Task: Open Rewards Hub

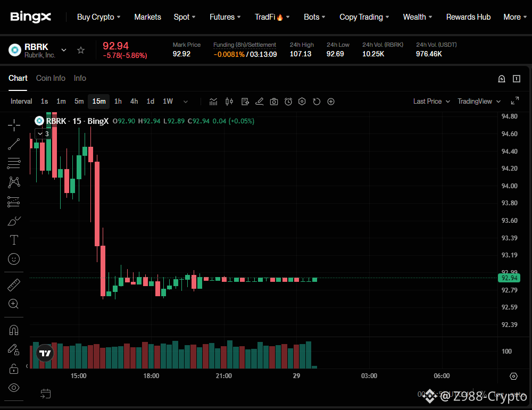Action: 468,17
